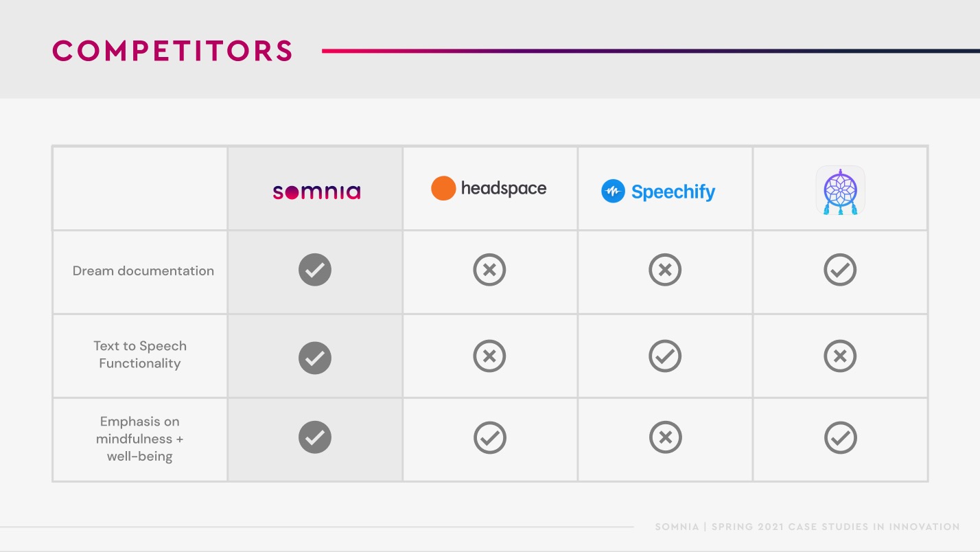Click the orange Headspace logo
Image resolution: width=980 pixels, height=552 pixels.
click(489, 188)
